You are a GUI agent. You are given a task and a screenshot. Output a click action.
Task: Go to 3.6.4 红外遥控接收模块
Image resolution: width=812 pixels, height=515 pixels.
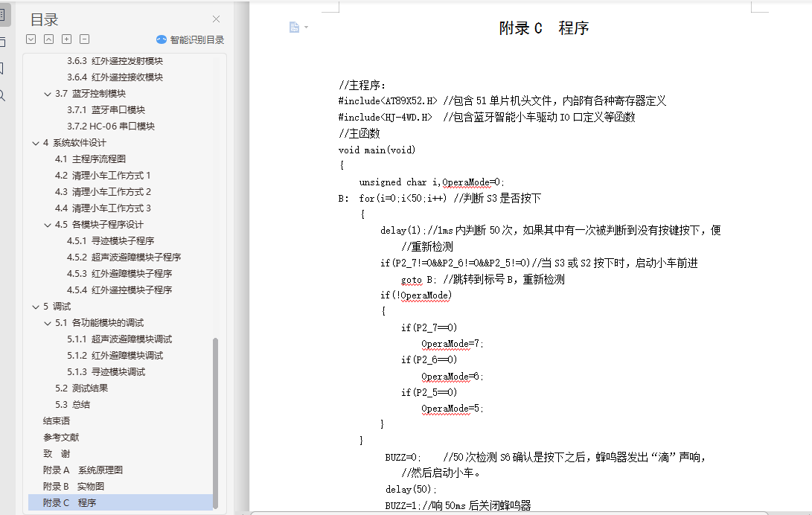(115, 77)
